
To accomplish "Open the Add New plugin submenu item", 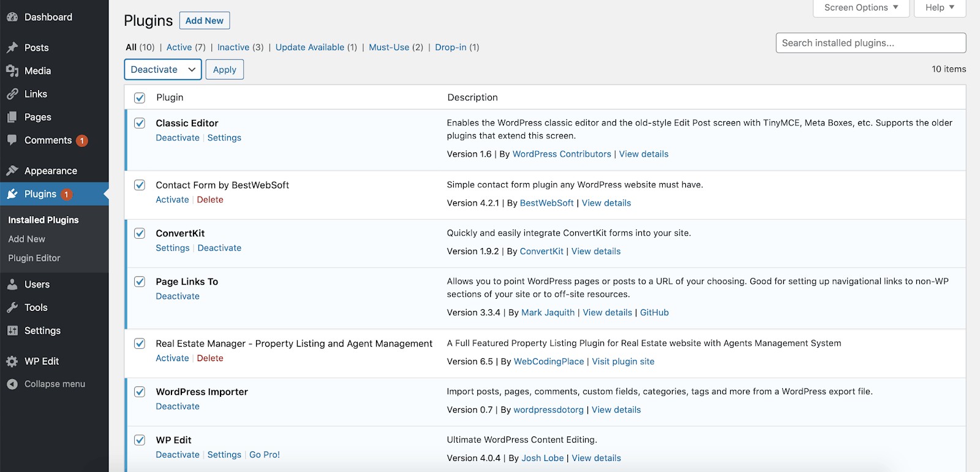I will [x=27, y=239].
